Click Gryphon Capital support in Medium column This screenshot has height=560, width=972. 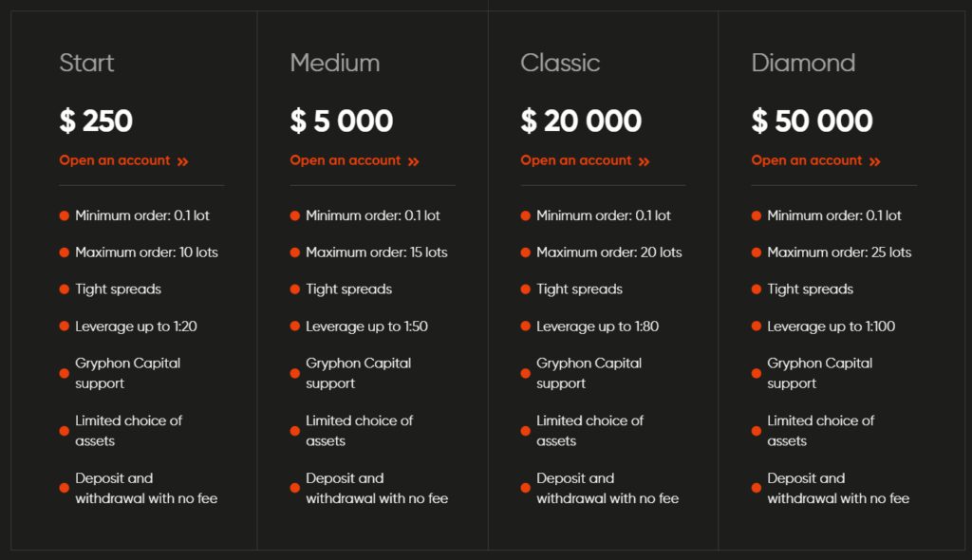359,373
